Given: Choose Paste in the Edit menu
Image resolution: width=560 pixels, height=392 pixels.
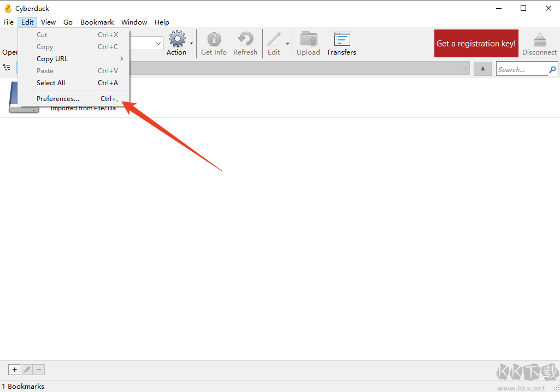Looking at the screenshot, I should tap(74, 70).
